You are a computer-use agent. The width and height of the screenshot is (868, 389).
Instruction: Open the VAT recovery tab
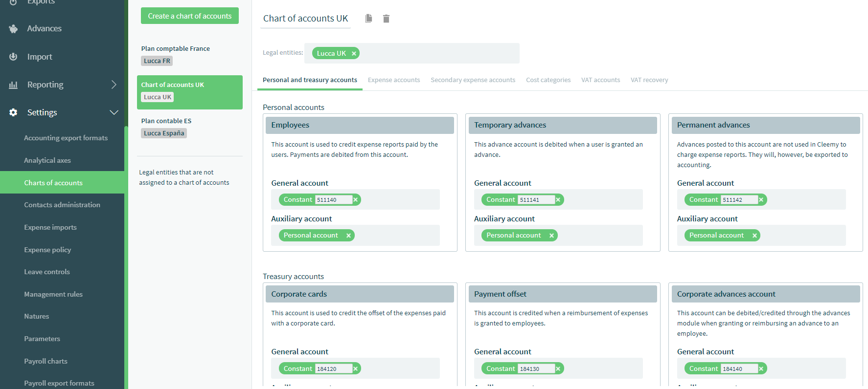(649, 80)
